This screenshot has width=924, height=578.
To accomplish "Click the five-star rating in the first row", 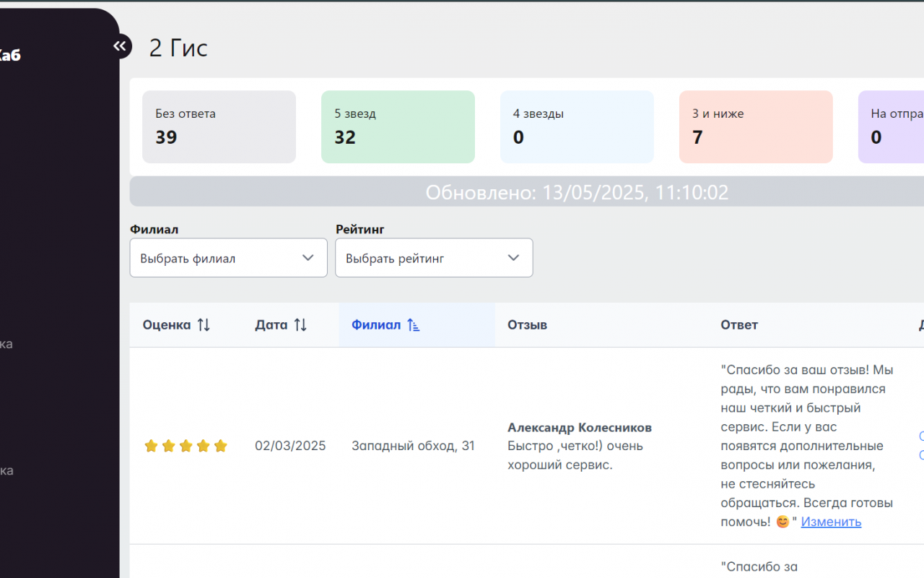I will coord(186,446).
